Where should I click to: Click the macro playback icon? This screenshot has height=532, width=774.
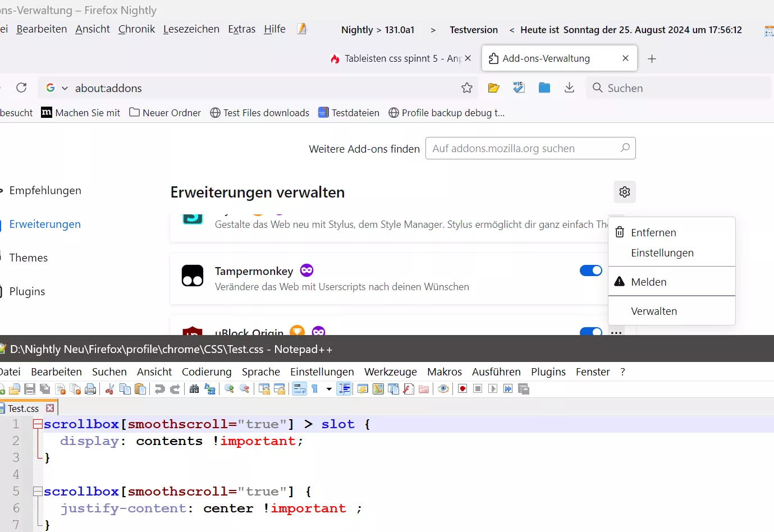[493, 389]
